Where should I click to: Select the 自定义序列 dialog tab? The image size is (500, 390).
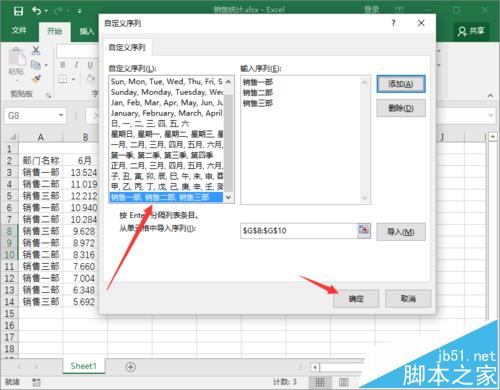(x=127, y=47)
